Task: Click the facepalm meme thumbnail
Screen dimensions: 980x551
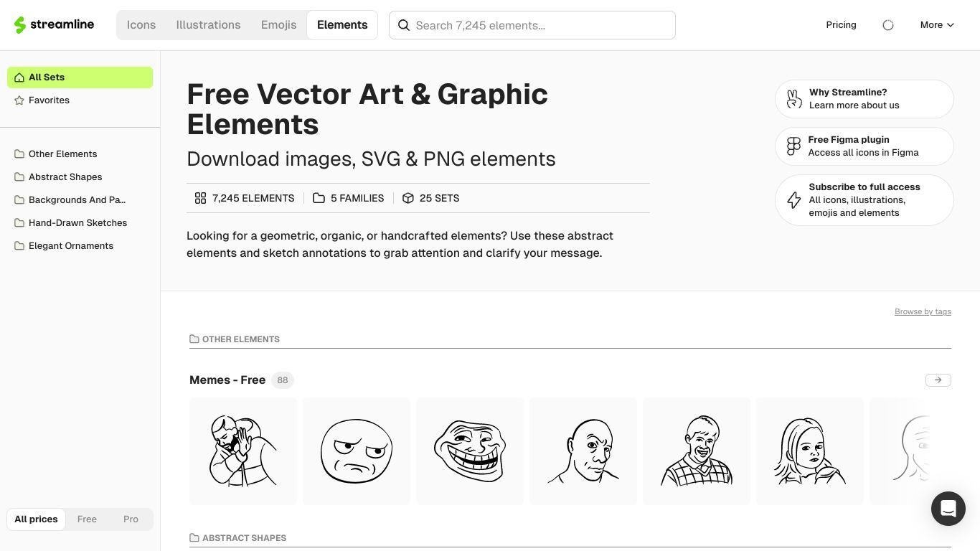Action: click(x=243, y=451)
